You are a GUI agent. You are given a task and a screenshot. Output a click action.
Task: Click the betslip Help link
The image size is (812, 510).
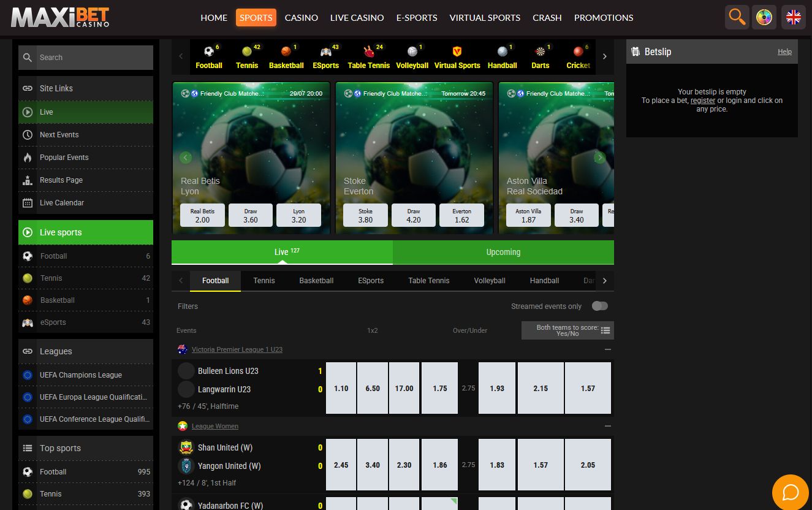pyautogui.click(x=784, y=52)
